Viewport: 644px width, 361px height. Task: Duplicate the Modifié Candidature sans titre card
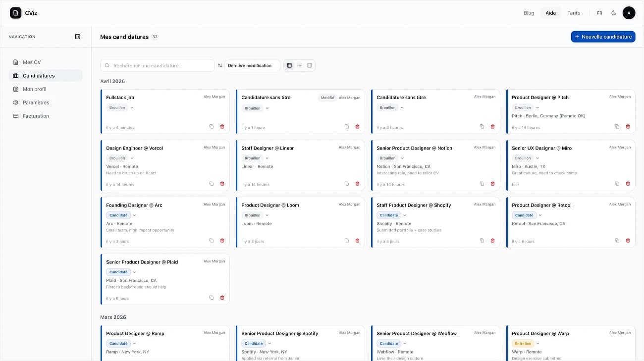tap(347, 127)
